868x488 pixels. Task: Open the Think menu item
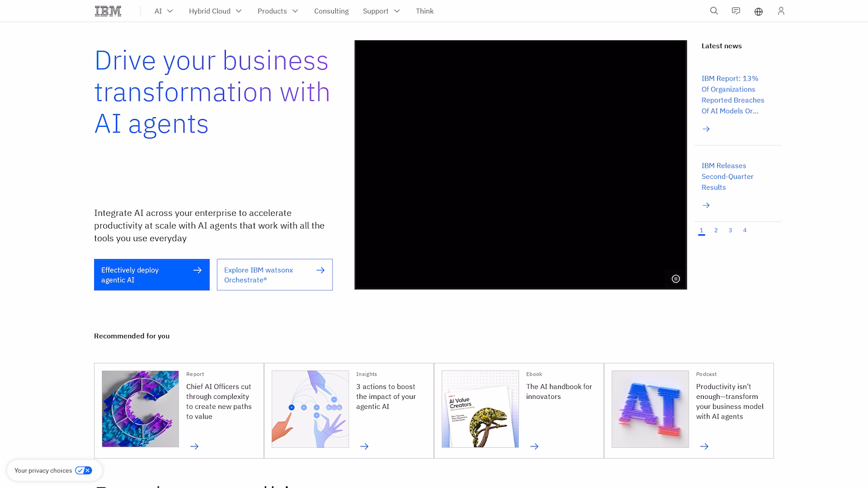425,11
